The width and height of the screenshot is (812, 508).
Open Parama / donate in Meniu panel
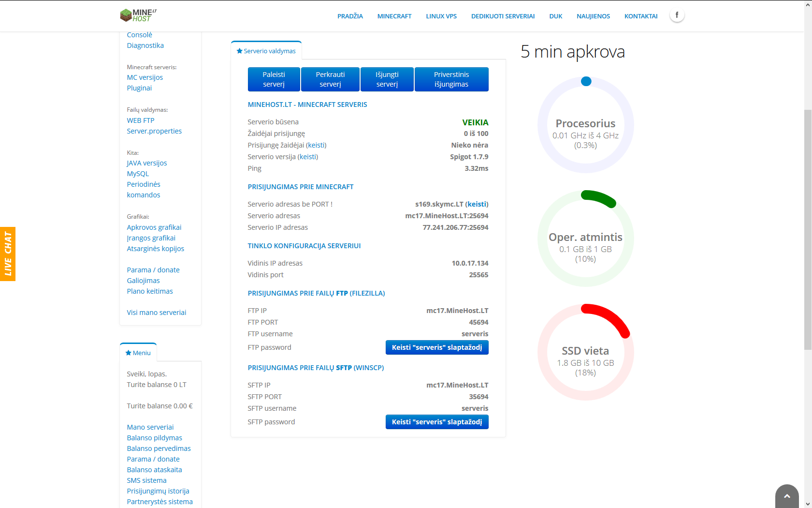(153, 459)
